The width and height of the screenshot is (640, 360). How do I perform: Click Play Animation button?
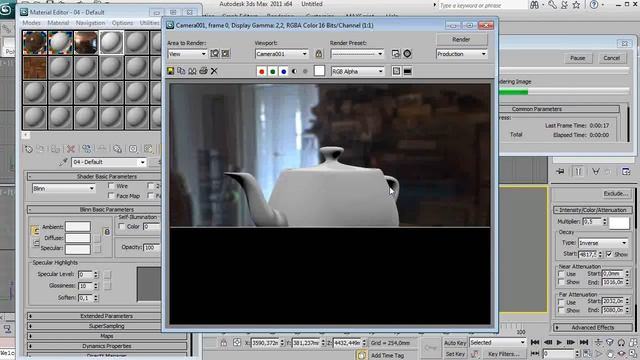pos(559,342)
